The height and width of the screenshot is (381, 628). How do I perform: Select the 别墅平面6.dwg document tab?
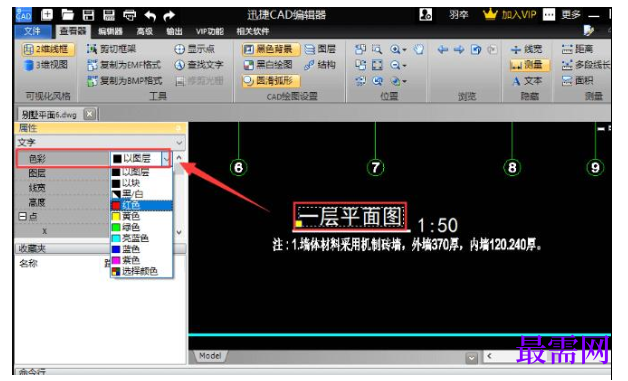click(49, 115)
